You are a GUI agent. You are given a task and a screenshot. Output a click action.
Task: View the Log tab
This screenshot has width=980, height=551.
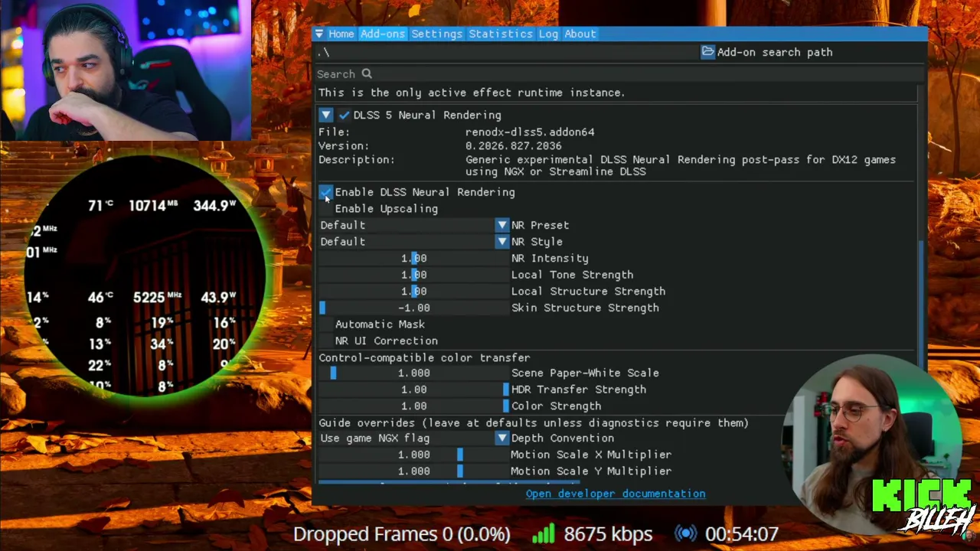coord(548,34)
